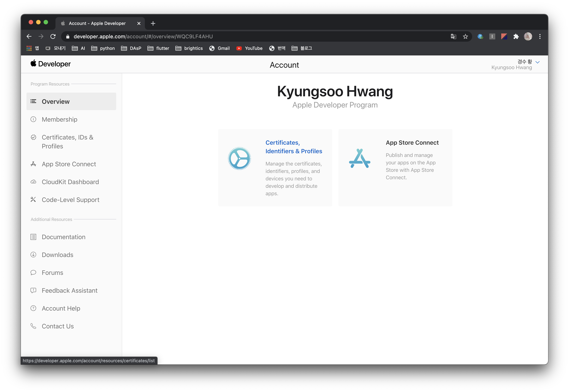
Task: Click the App Store Connect 'A' card icon
Action: (360, 158)
